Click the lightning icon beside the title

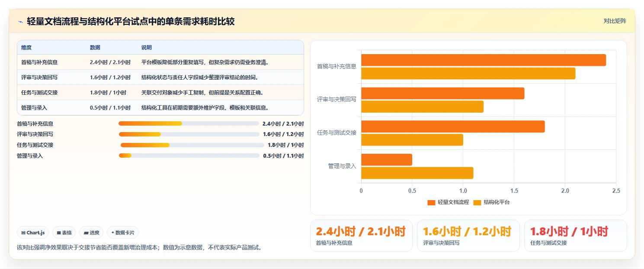(20, 22)
